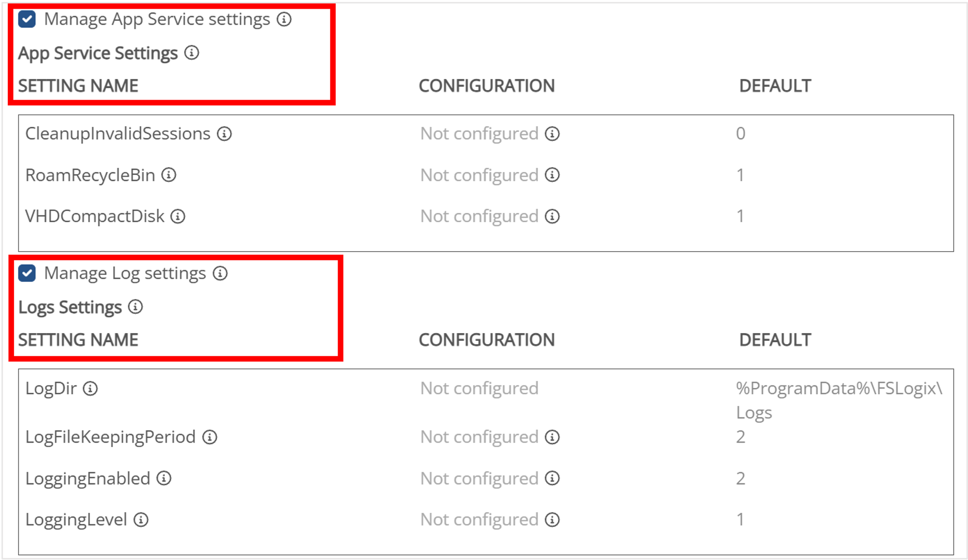
Task: Click info icon beside LoggingEnabled configuration value
Action: pos(552,479)
